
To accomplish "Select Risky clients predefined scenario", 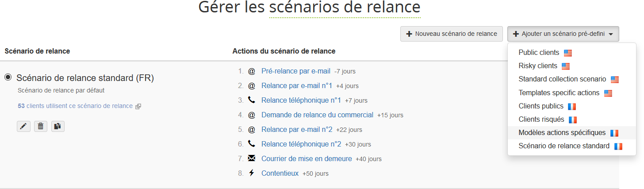I will click(x=537, y=66).
